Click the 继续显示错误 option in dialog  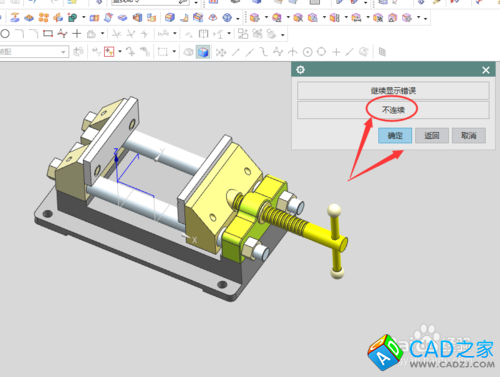(393, 91)
